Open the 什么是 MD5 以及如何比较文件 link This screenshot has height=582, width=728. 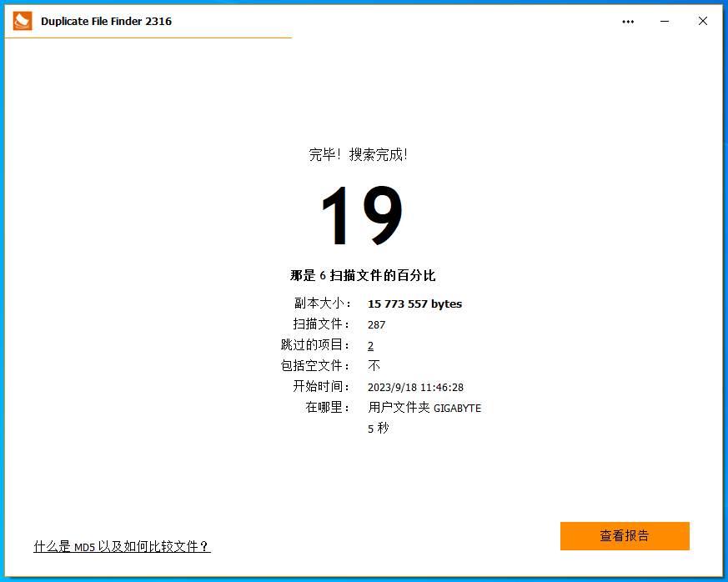pos(122,547)
